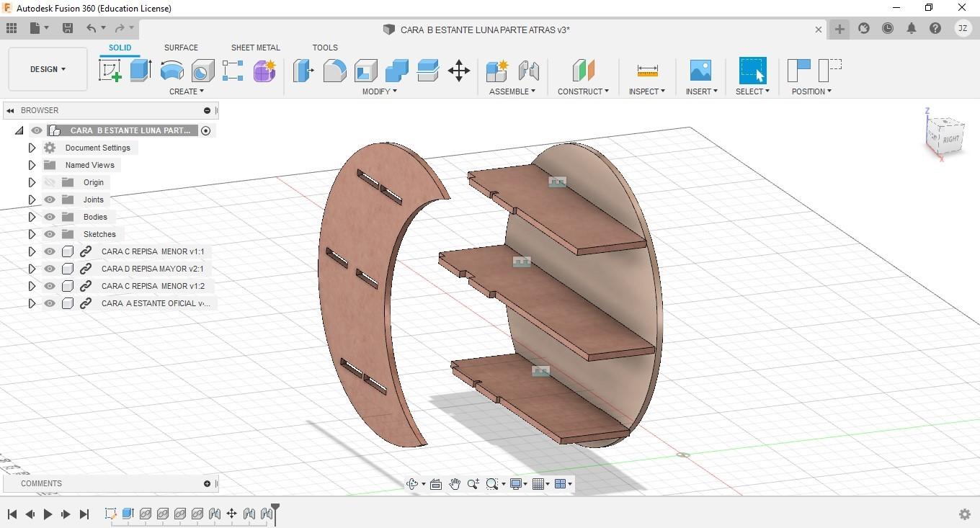Click the Capture Position icon

(x=799, y=71)
